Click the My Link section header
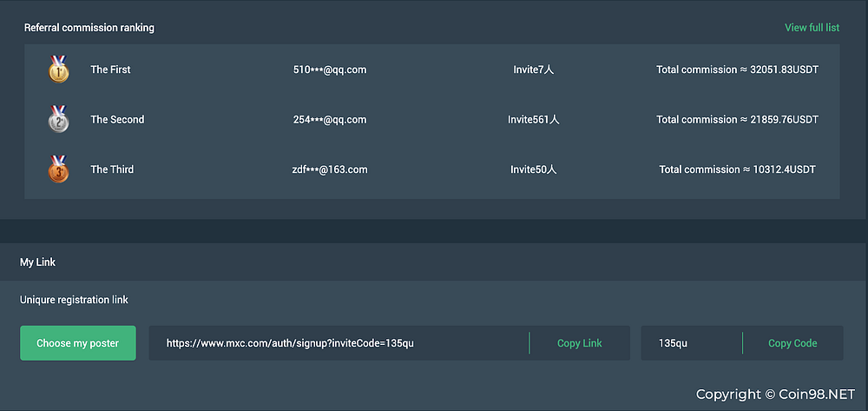The height and width of the screenshot is (411, 868). point(37,262)
